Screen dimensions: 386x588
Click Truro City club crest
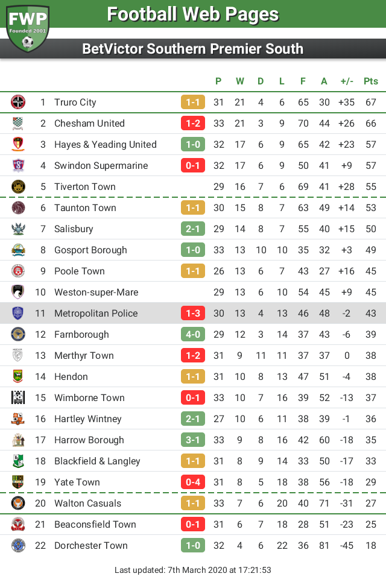click(18, 102)
